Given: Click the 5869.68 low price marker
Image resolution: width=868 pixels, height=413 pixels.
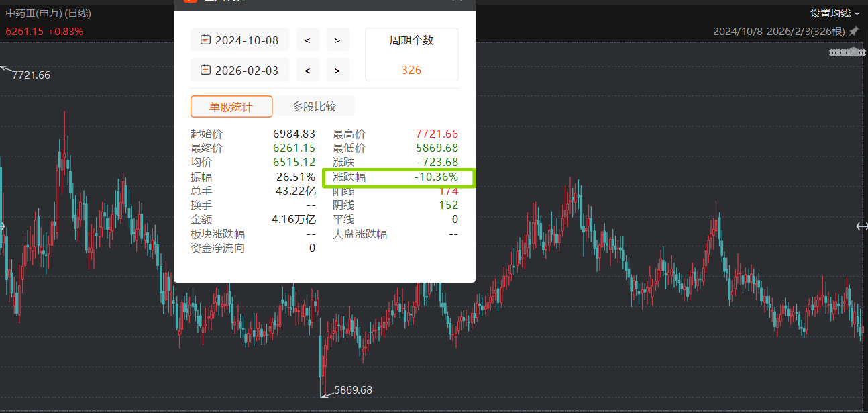Looking at the screenshot, I should [353, 390].
